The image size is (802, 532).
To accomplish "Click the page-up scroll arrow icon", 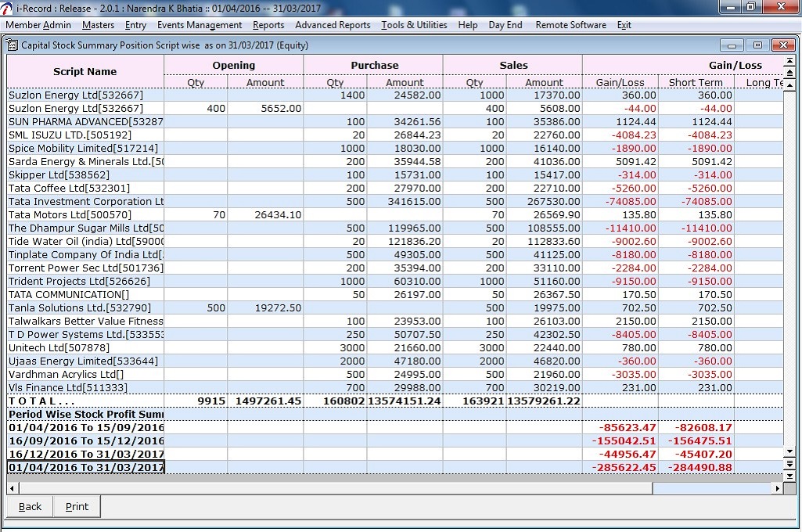I will click(x=789, y=72).
